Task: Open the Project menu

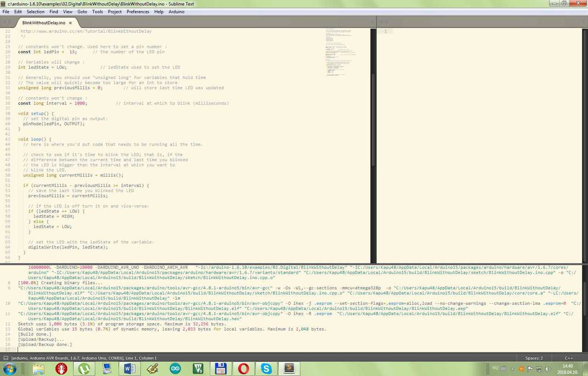Action: coord(115,11)
